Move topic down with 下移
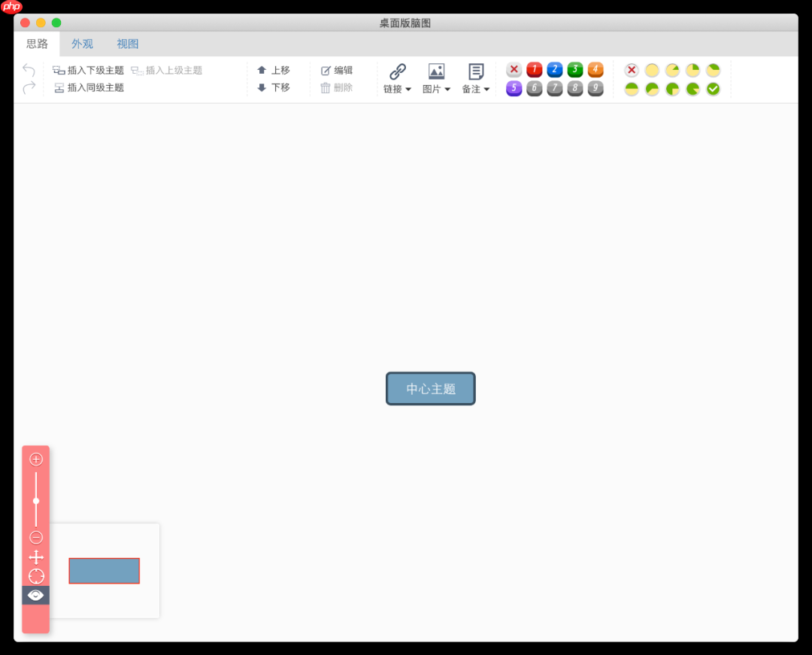The height and width of the screenshot is (655, 812). point(274,87)
